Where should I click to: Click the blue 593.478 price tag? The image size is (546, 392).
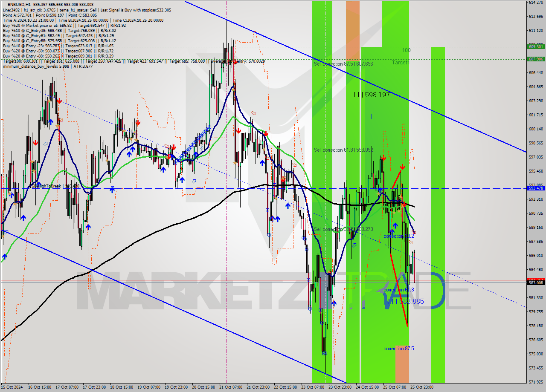pos(536,188)
